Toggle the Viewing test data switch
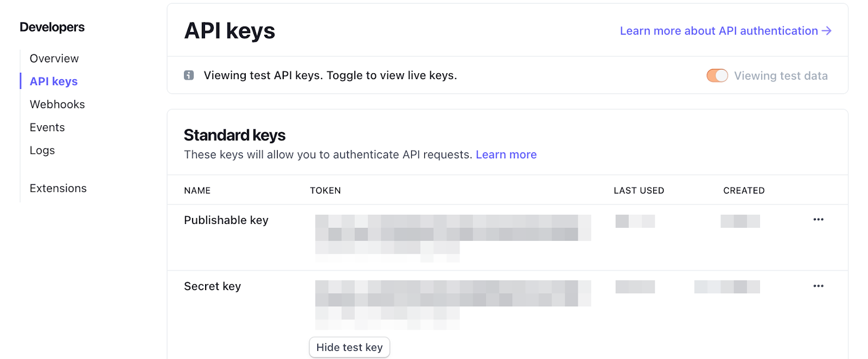868x359 pixels. tap(717, 76)
